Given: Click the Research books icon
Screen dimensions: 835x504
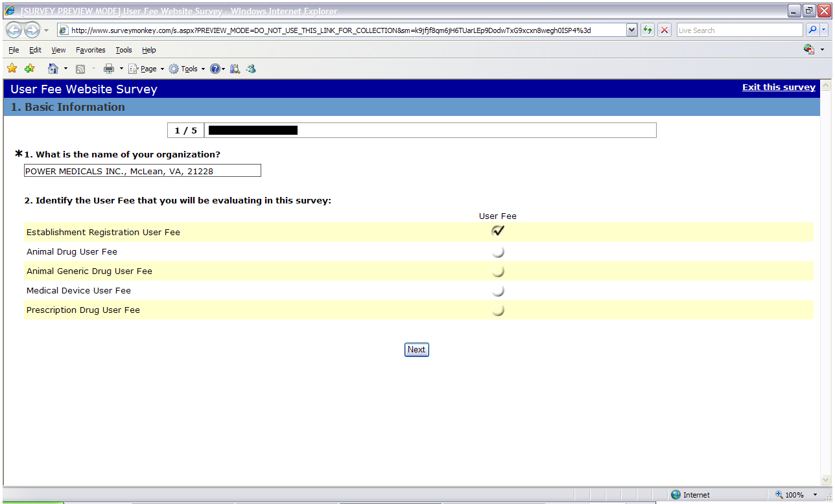Looking at the screenshot, I should [235, 69].
